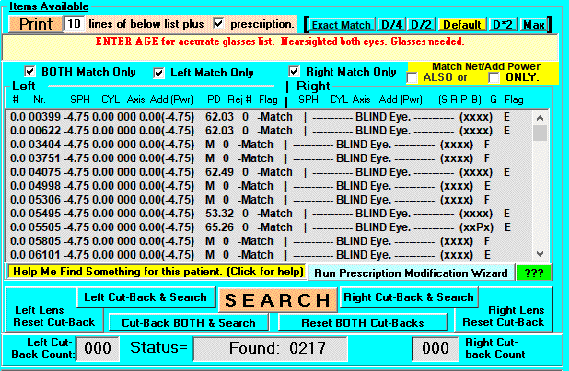Image resolution: width=569 pixels, height=371 pixels.
Task: Choose the D*2 tolerance button
Action: tap(503, 25)
